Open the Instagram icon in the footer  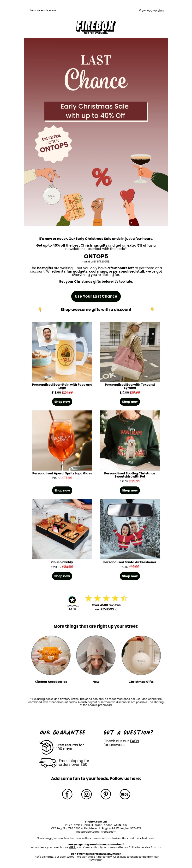(x=86, y=794)
